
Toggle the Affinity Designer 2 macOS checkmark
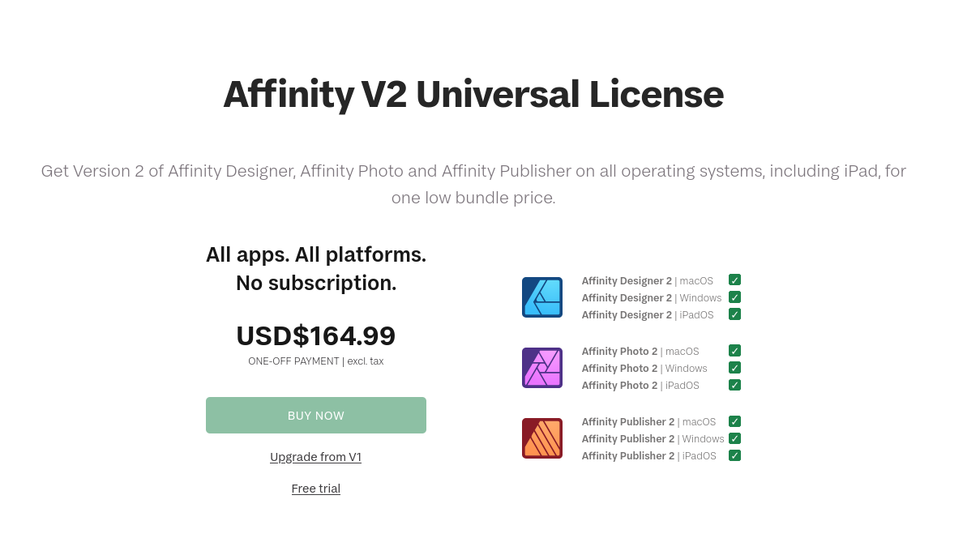click(734, 280)
